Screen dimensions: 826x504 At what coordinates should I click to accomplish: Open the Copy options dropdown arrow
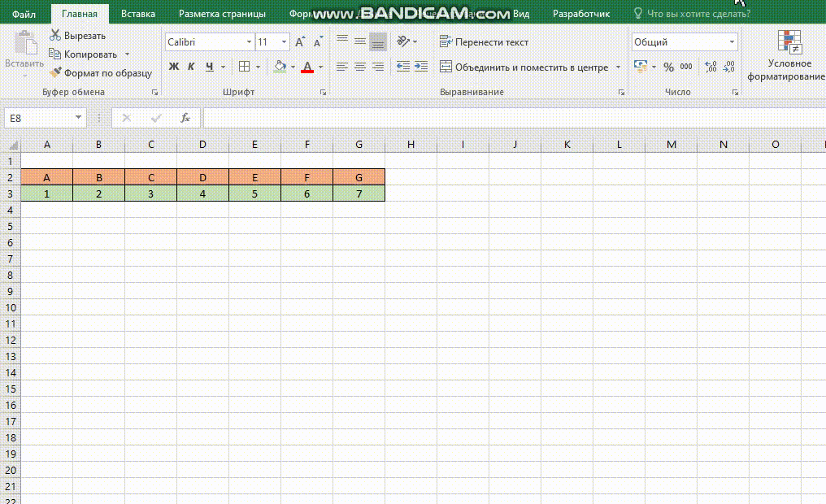(x=127, y=54)
